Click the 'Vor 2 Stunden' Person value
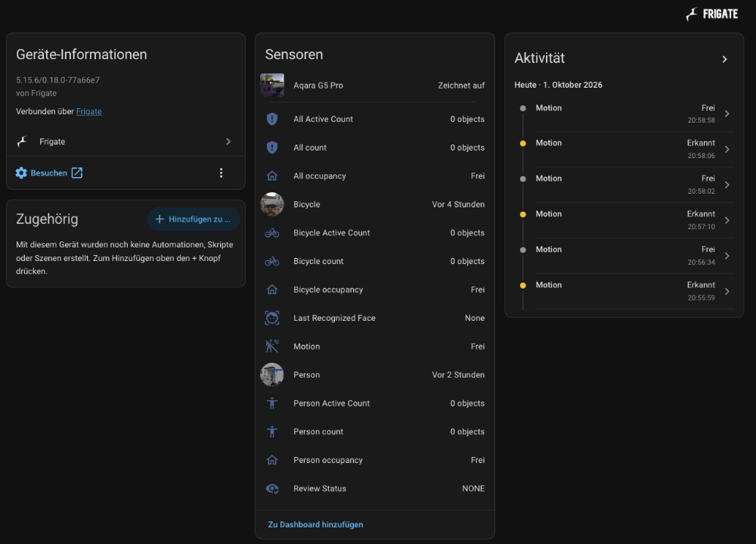756x544 pixels. 459,375
